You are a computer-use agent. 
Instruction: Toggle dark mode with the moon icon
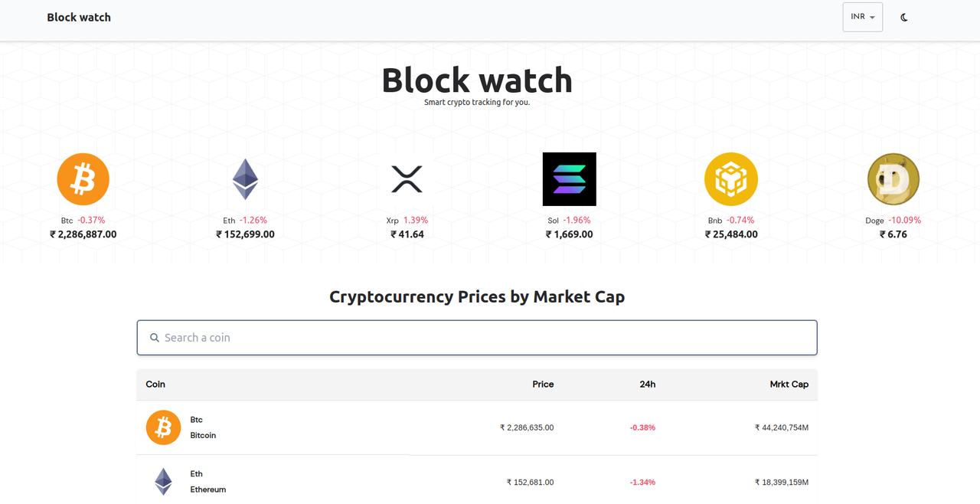coord(904,17)
